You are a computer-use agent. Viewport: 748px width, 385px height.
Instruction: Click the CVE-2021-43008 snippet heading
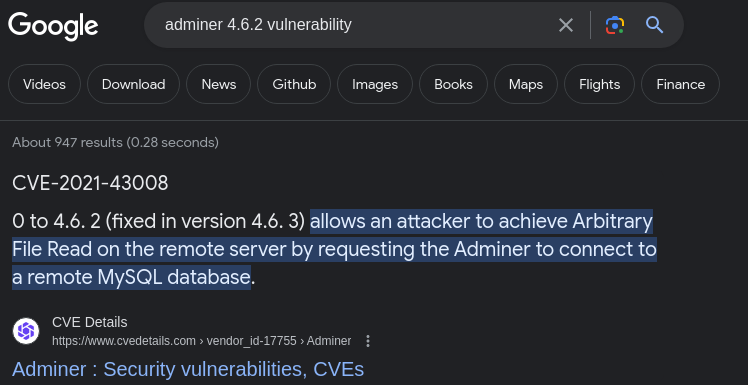(x=90, y=183)
